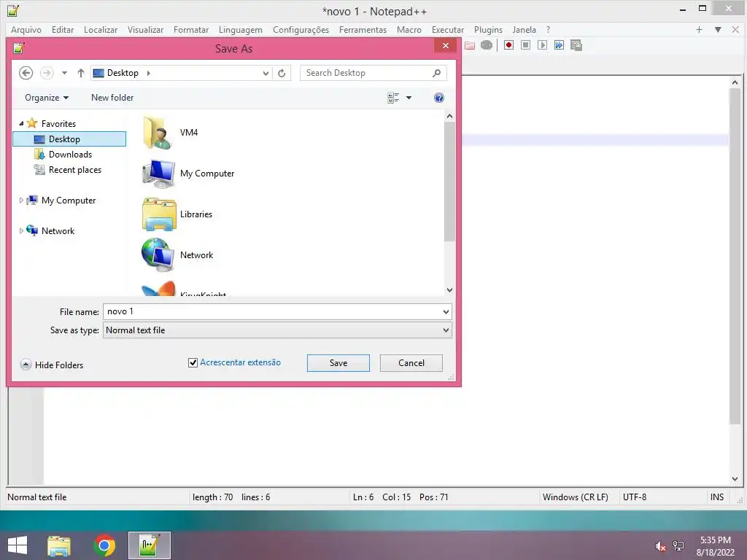Click the down triangle on Notepad++ menu bar

tap(718, 29)
